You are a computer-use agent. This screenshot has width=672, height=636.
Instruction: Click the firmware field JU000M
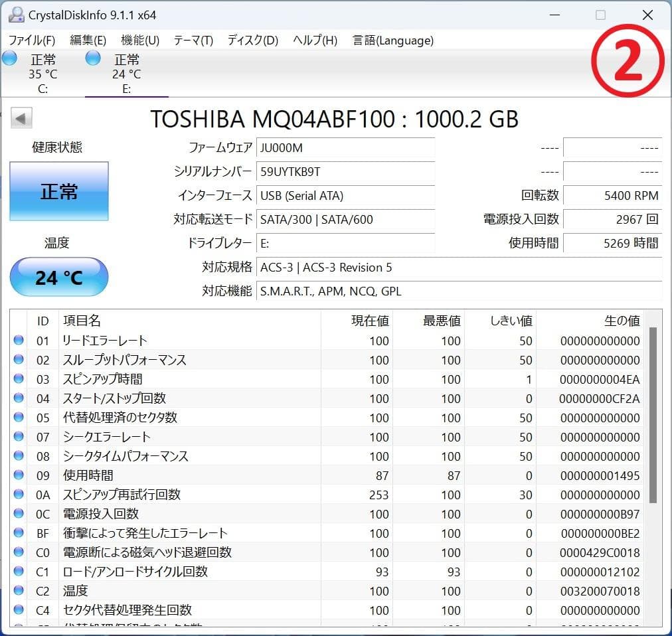[345, 148]
